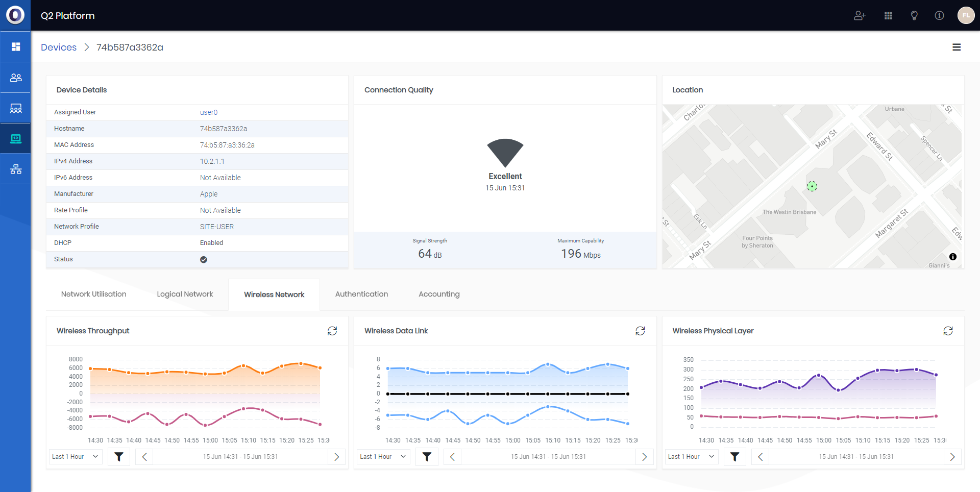
Task: Click the Wireless Throughput date range text
Action: click(240, 457)
